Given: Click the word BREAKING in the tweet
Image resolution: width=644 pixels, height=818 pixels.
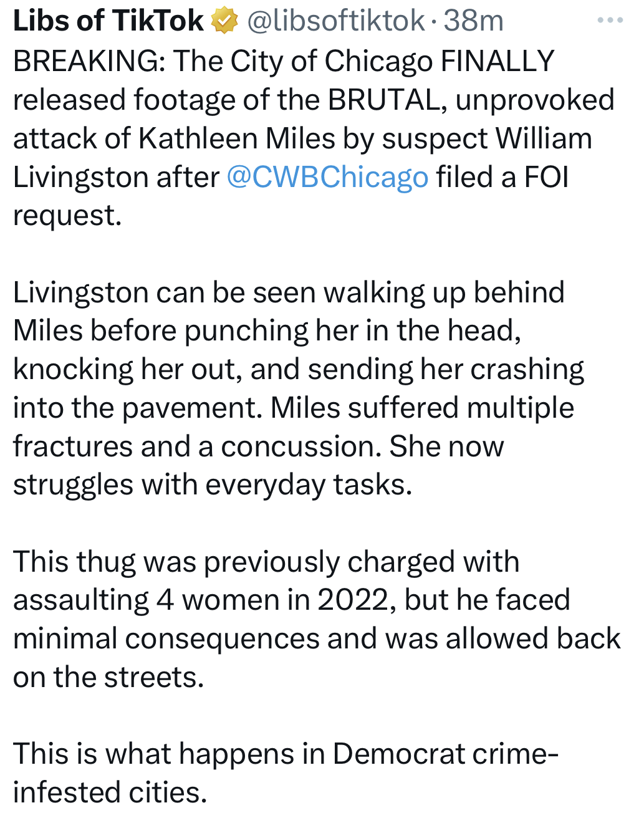Looking at the screenshot, I should point(88,61).
